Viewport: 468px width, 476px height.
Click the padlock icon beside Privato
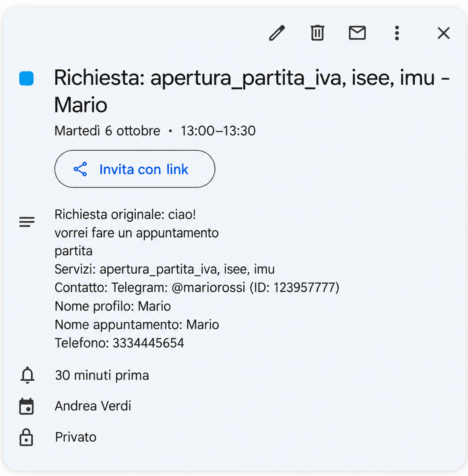tap(26, 437)
